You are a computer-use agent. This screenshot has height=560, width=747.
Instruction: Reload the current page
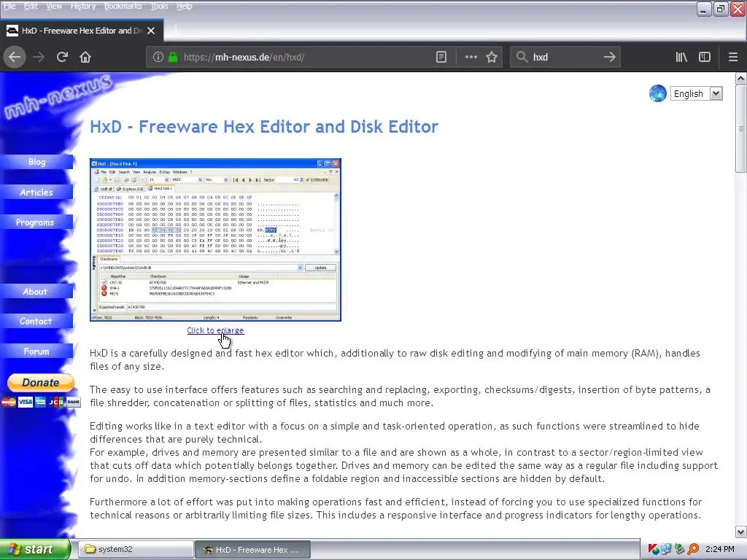click(x=62, y=57)
